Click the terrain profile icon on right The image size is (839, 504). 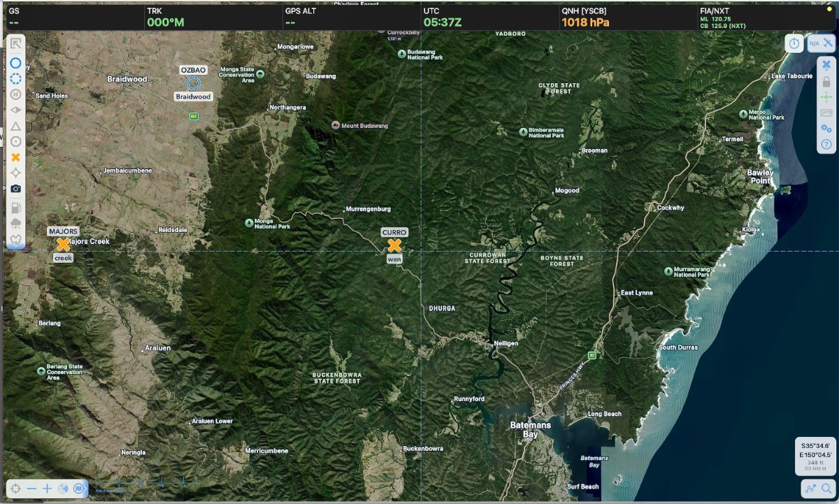click(x=826, y=113)
